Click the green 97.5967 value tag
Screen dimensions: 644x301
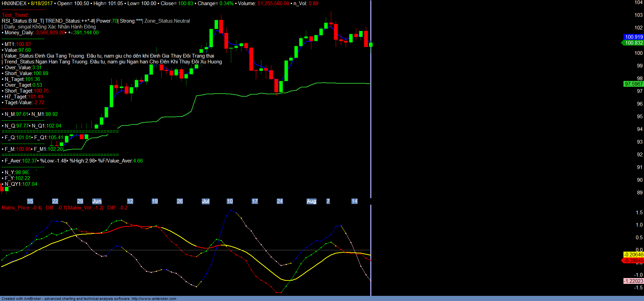[633, 84]
